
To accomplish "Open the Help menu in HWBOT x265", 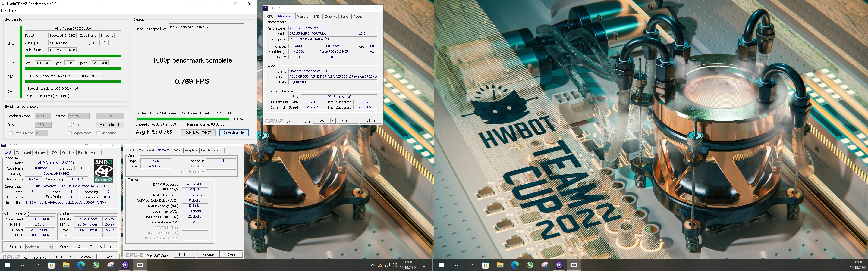I will point(13,11).
